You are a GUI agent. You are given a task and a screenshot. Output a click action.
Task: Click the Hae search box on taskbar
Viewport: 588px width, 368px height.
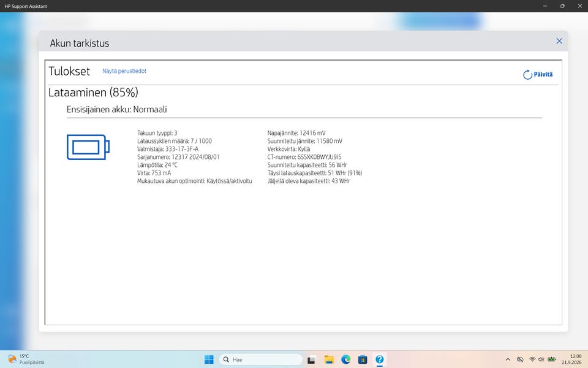tap(261, 359)
